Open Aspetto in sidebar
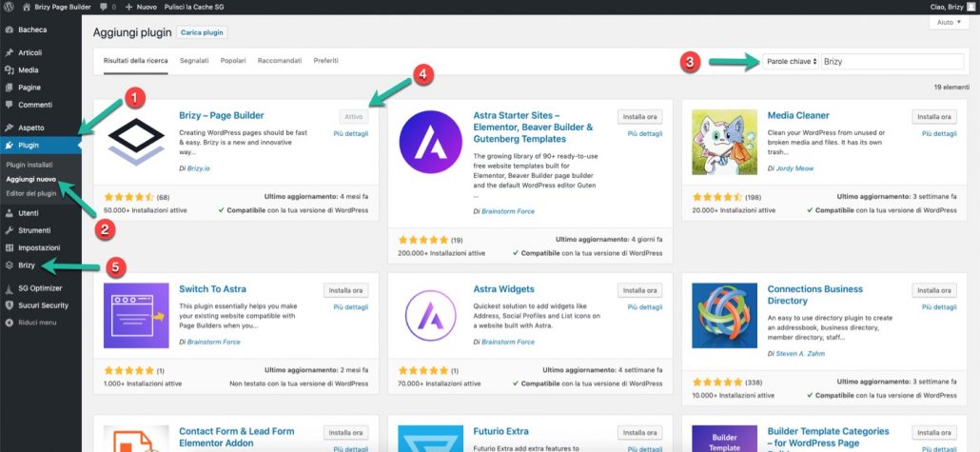This screenshot has height=452, width=980. [31, 128]
